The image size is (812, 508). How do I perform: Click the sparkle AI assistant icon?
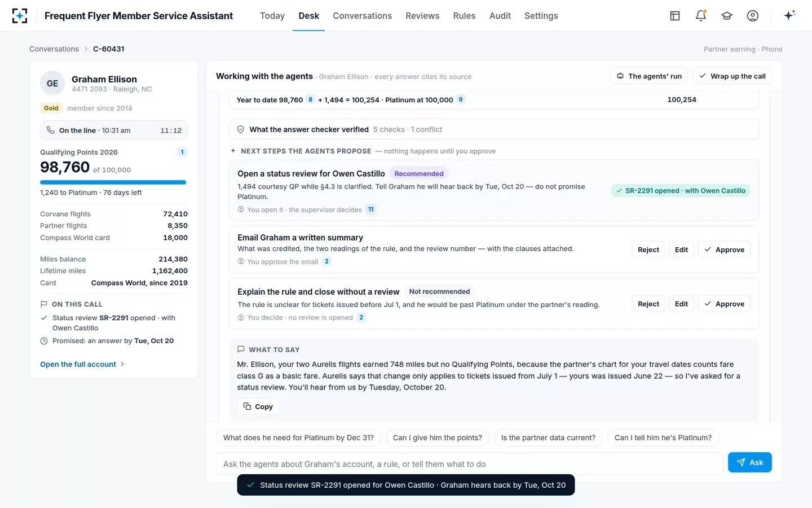tap(789, 15)
